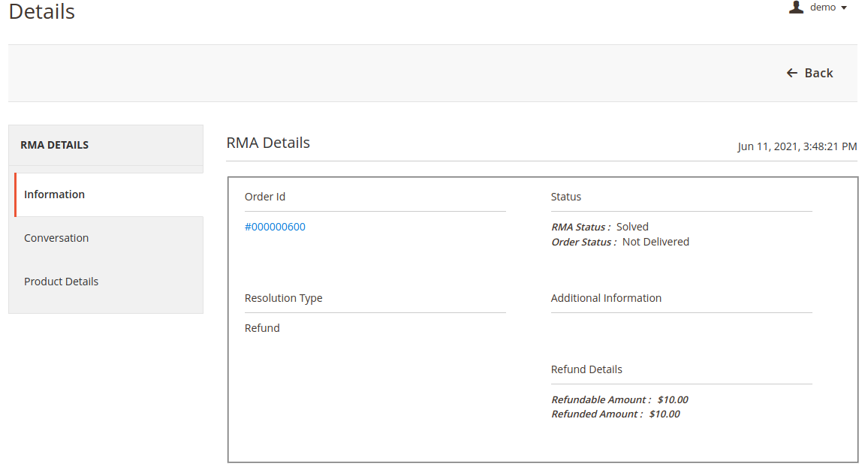Screen dimensions: 868x464
Task: Click the RMA creation timestamp
Action: click(x=797, y=146)
